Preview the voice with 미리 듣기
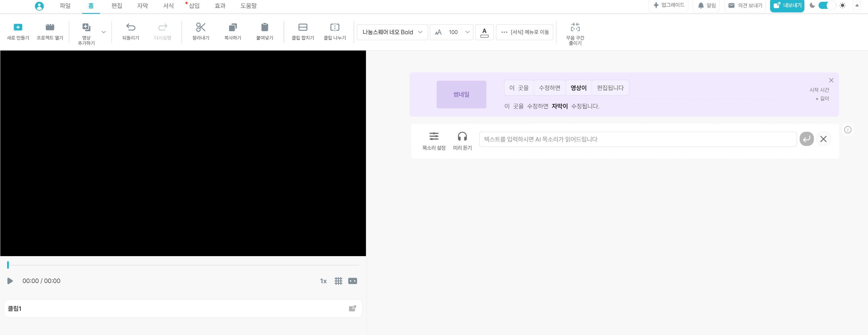The height and width of the screenshot is (335, 868). pyautogui.click(x=462, y=141)
